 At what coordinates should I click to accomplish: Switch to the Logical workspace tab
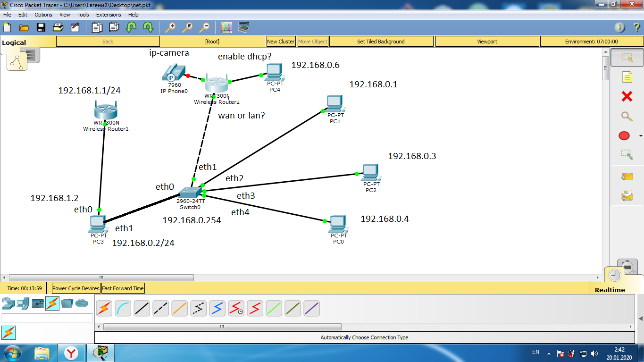tap(14, 42)
